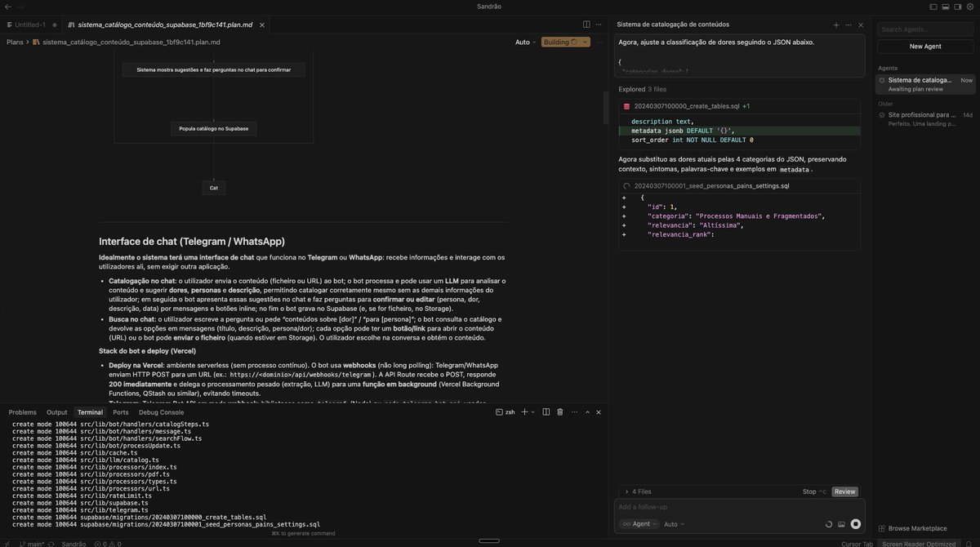
Task: Open the Problems panel tab
Action: click(x=23, y=412)
